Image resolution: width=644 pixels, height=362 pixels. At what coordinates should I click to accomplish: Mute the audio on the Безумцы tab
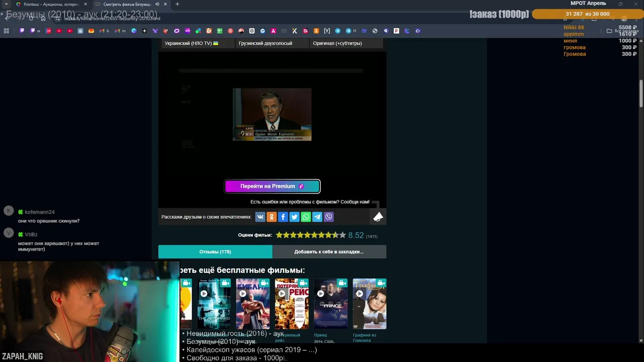coord(157,4)
